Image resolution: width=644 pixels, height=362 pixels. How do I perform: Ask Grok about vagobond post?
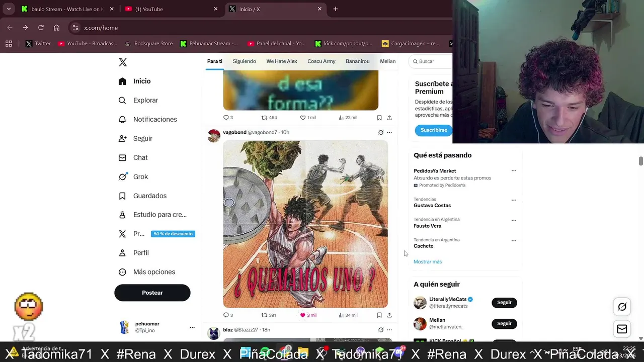tap(381, 132)
